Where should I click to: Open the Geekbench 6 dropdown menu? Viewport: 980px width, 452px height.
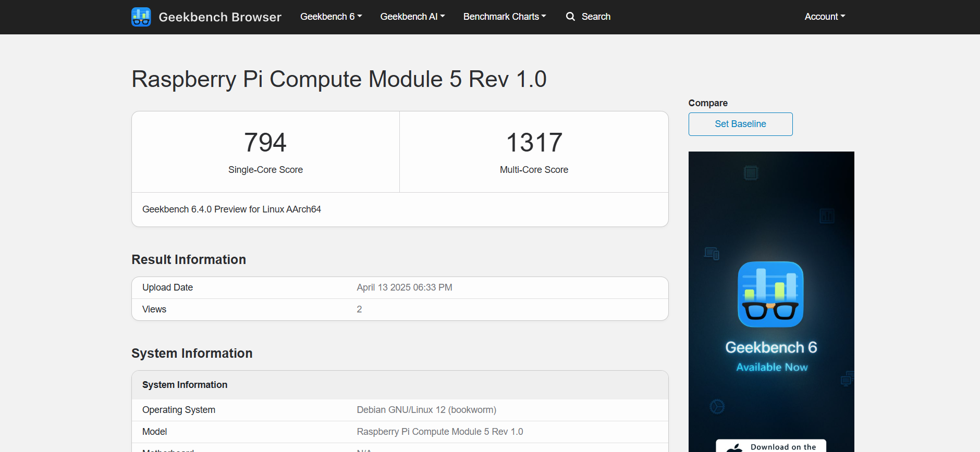(330, 17)
